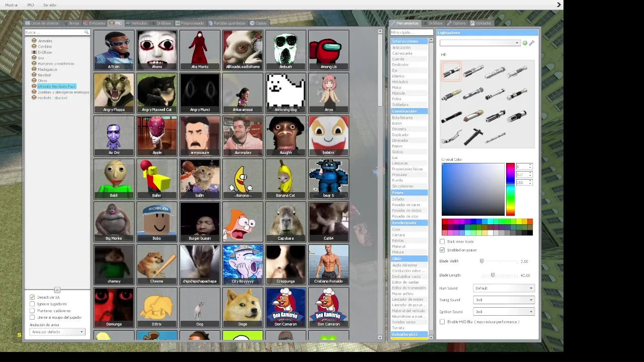644x362 pixels.
Task: Select the Capybara nextbot
Action: coord(285,222)
